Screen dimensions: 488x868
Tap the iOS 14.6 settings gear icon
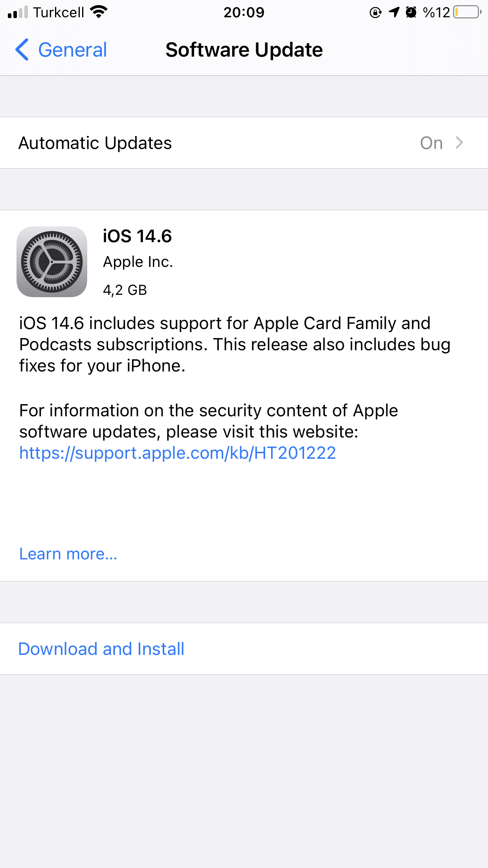pyautogui.click(x=52, y=262)
